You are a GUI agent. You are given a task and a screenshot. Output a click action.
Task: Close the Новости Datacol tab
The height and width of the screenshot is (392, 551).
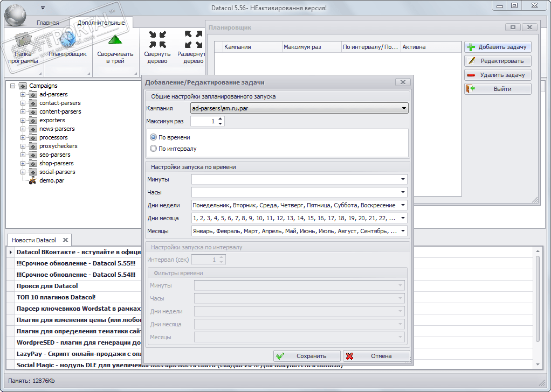[65, 240]
